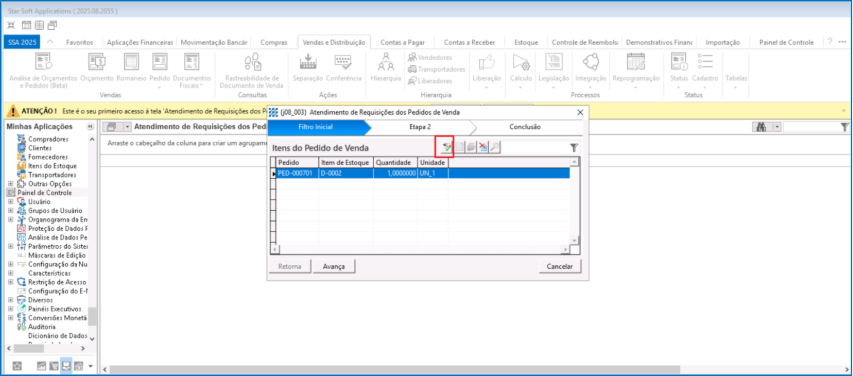
Task: Open the Hierarquia ribbon icon
Action: click(386, 66)
